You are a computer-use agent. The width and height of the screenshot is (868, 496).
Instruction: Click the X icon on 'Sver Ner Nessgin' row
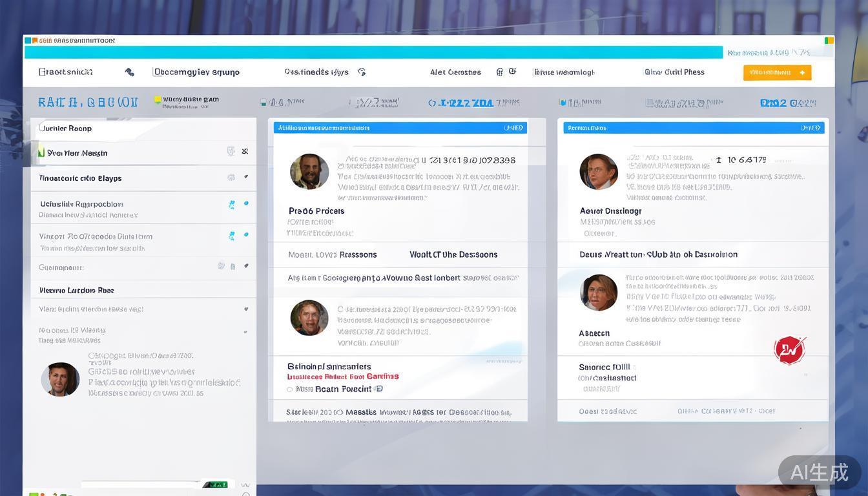[x=245, y=152]
